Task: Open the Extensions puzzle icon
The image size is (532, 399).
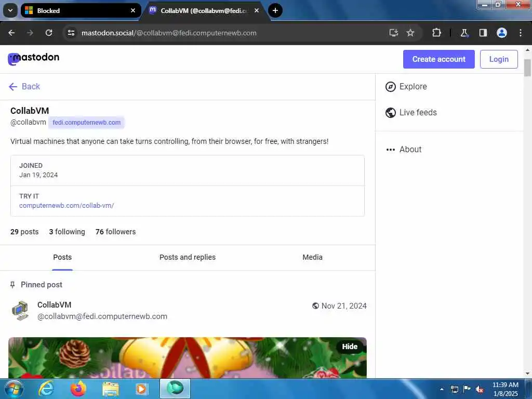Action: pyautogui.click(x=436, y=33)
